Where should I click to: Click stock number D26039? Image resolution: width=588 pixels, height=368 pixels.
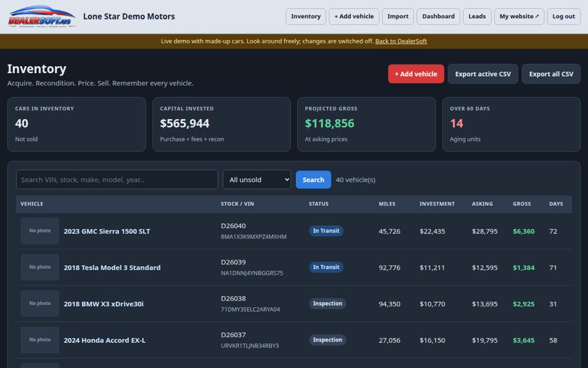tap(233, 262)
